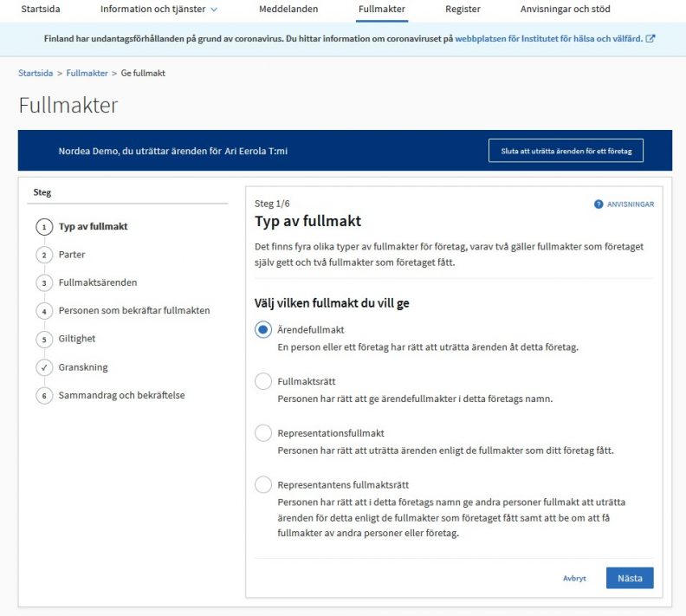This screenshot has width=686, height=616.
Task: Click step 1 circle icon for Typ av fullmakt
Action: pos(44,227)
